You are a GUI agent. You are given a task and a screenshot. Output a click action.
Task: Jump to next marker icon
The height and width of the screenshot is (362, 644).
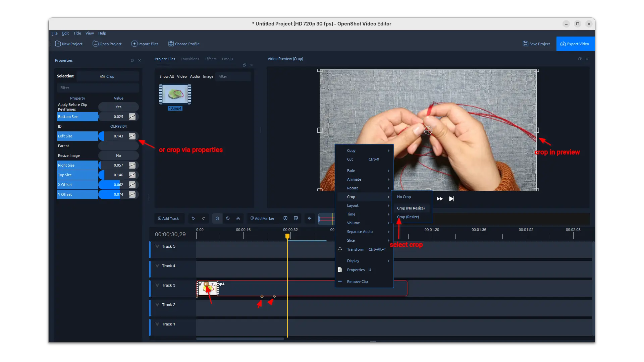tap(296, 218)
